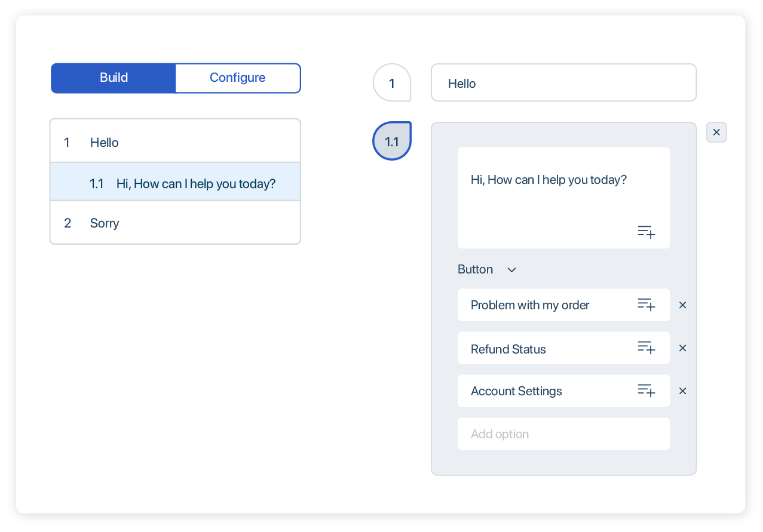The image size is (763, 532).
Task: Open the Button type dropdown
Action: [487, 269]
